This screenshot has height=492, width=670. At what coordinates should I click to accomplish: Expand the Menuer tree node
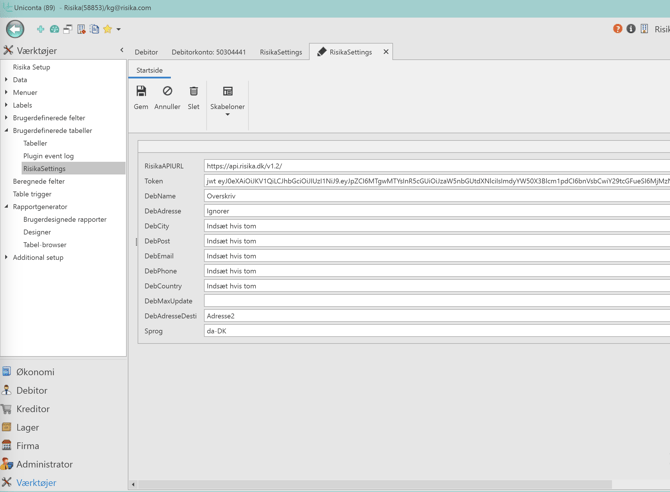tap(6, 92)
